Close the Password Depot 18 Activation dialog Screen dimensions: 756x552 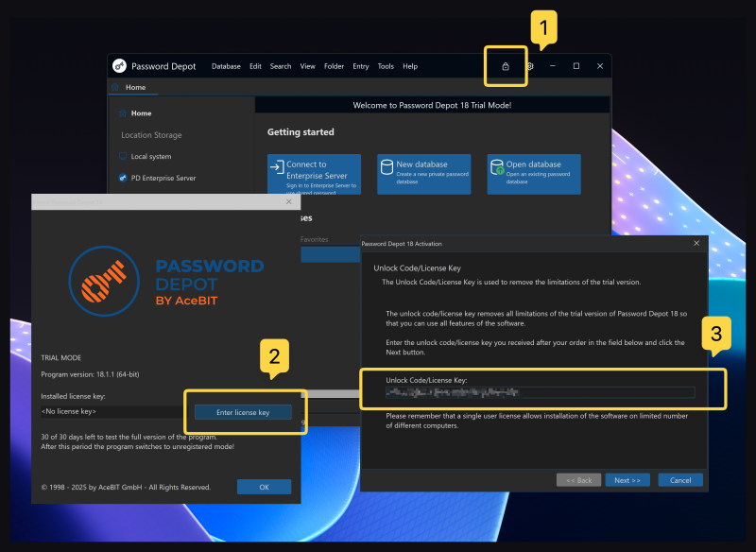696,243
